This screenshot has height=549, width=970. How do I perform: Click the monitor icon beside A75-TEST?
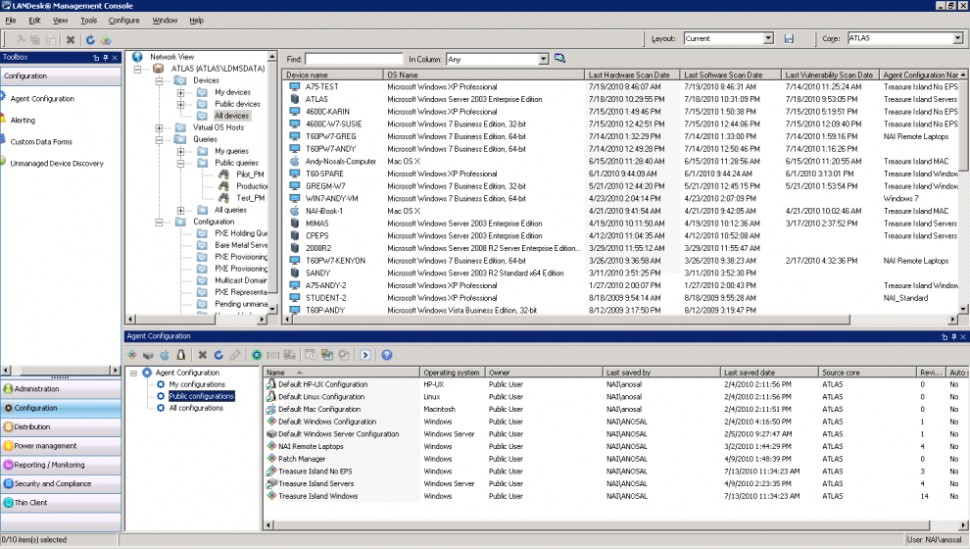(x=294, y=87)
